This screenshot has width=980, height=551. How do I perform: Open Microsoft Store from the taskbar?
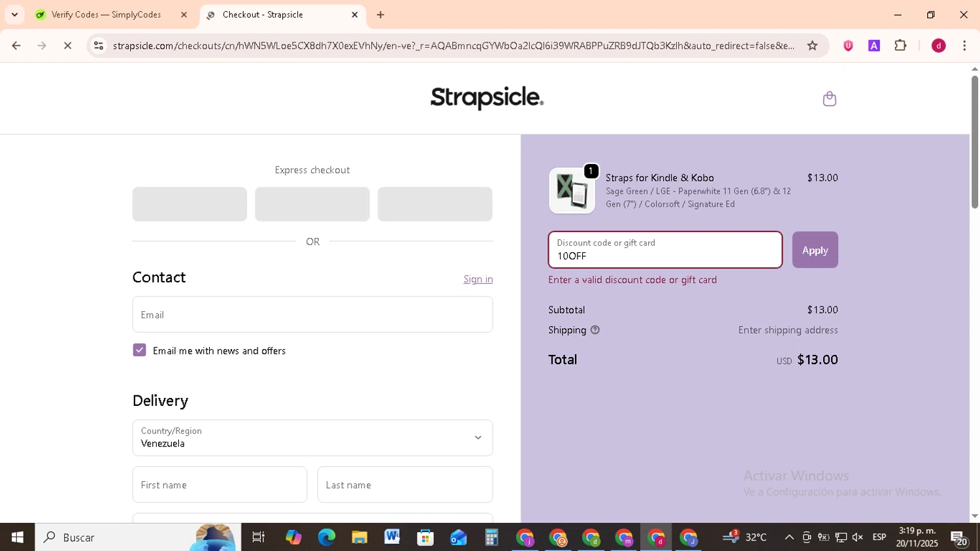coord(425,537)
